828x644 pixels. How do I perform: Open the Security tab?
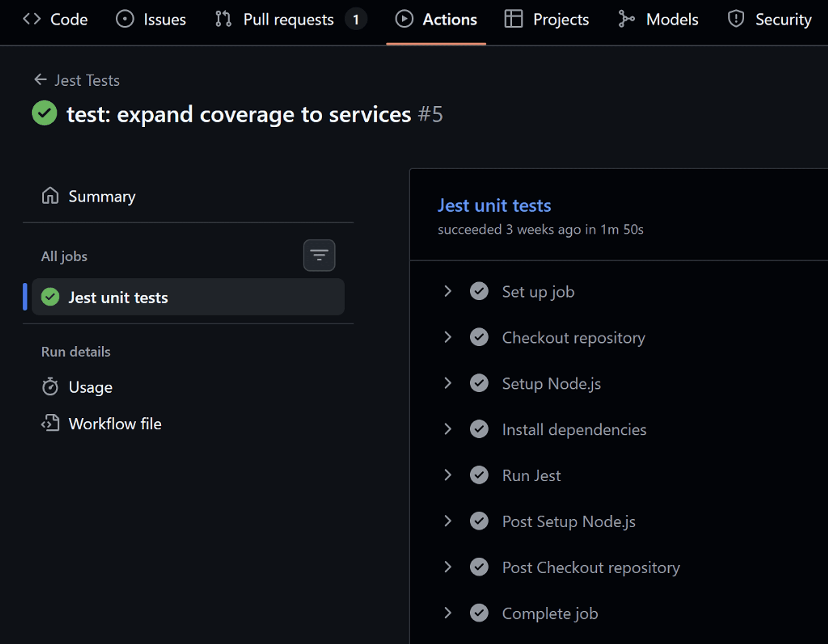click(x=769, y=19)
